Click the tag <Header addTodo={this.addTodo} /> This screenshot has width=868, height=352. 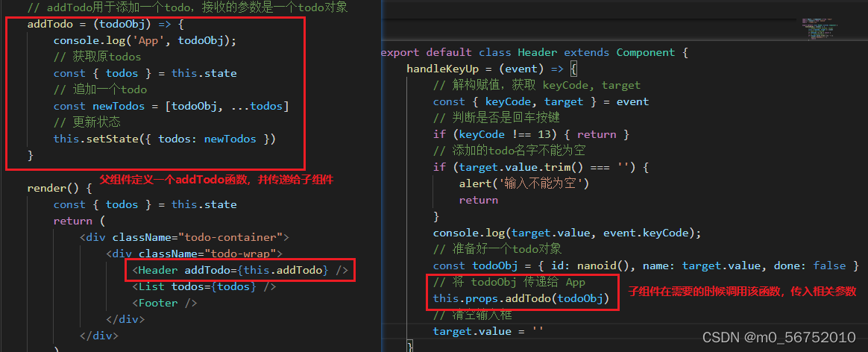tap(240, 270)
